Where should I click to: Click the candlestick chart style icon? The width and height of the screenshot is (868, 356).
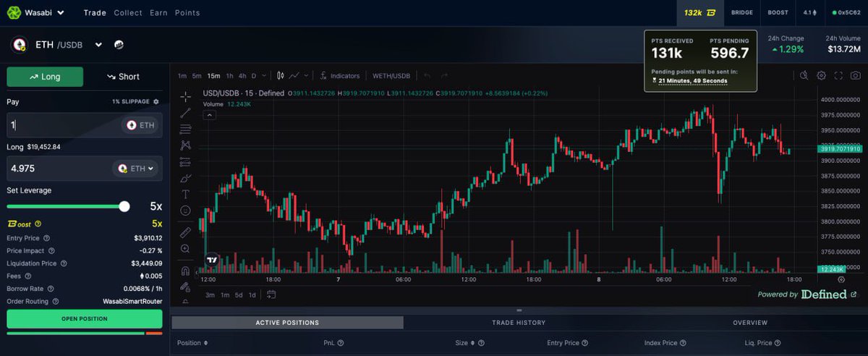(x=281, y=75)
